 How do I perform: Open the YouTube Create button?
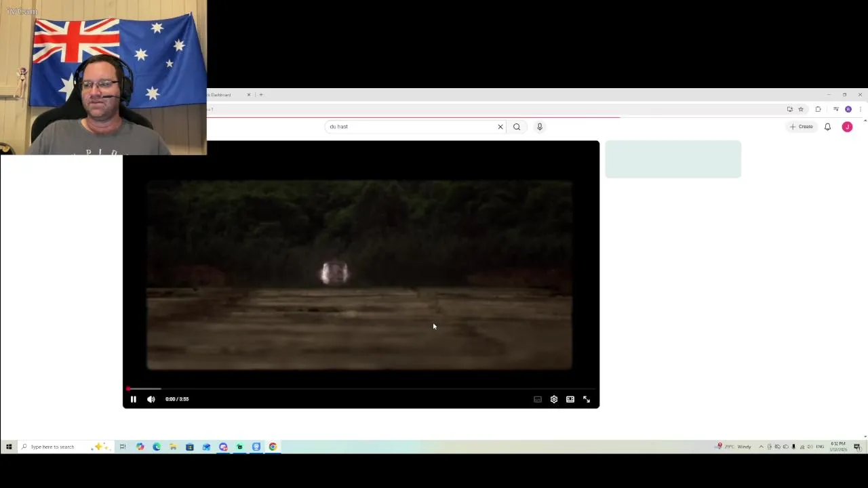801,127
